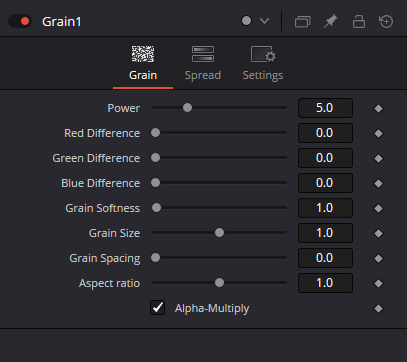Select the Grain Softness value field

click(325, 208)
